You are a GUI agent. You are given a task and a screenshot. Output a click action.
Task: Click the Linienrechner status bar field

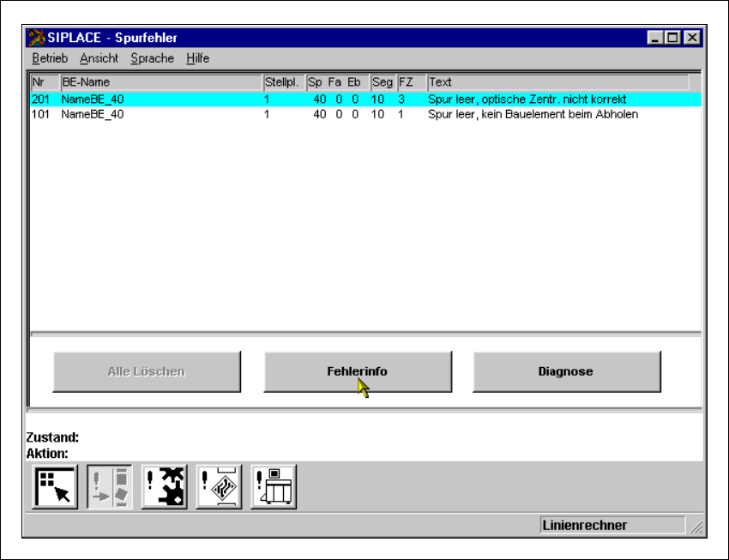click(612, 525)
